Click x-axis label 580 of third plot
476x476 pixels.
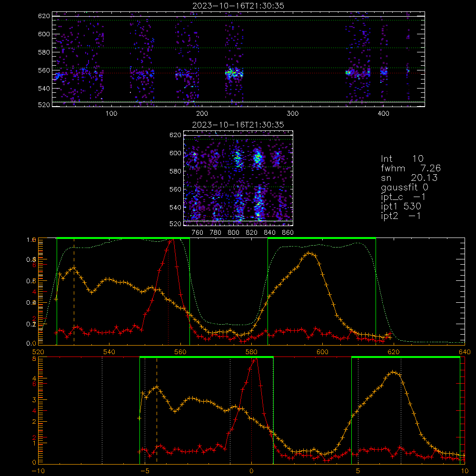pyautogui.click(x=251, y=352)
